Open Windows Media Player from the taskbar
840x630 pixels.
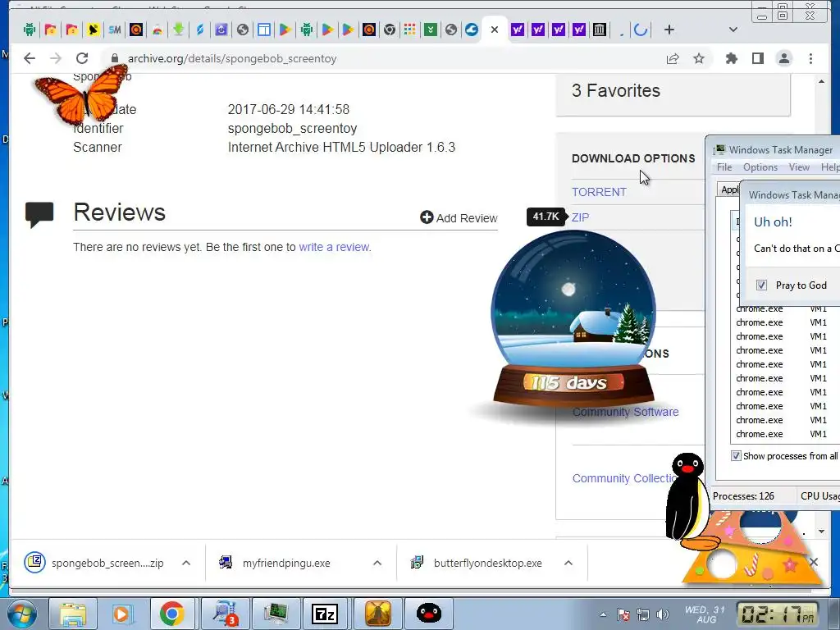pos(121,614)
